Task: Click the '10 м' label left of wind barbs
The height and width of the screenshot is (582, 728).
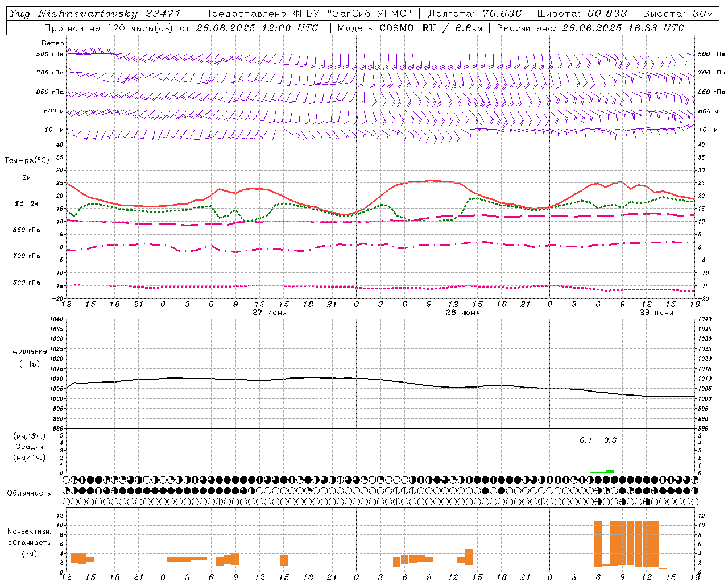Action: [x=55, y=130]
